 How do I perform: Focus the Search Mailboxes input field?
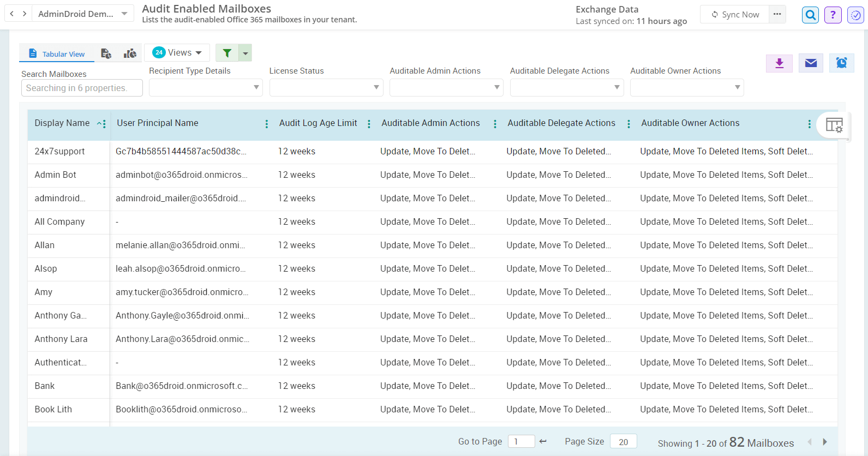[x=82, y=88]
